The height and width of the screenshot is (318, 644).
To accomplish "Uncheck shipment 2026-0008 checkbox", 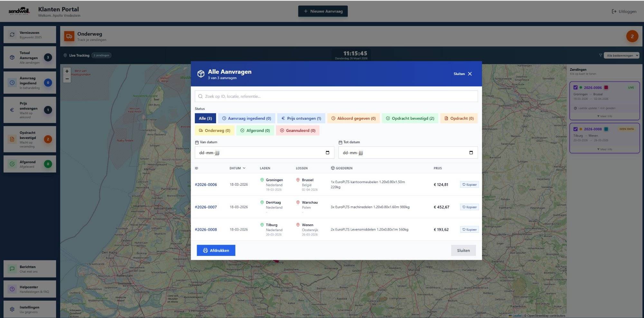I will [575, 129].
